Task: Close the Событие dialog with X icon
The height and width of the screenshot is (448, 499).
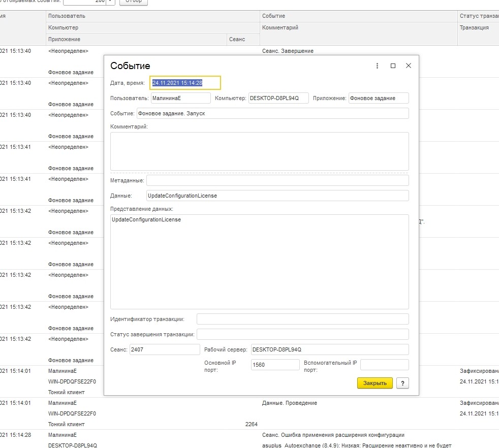Action: pyautogui.click(x=409, y=66)
